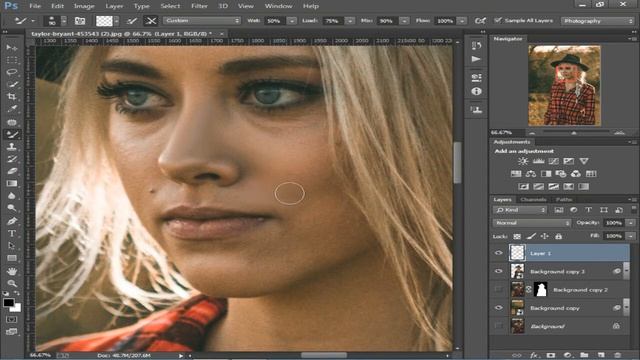
Task: Select the Crop tool
Action: coord(12,97)
